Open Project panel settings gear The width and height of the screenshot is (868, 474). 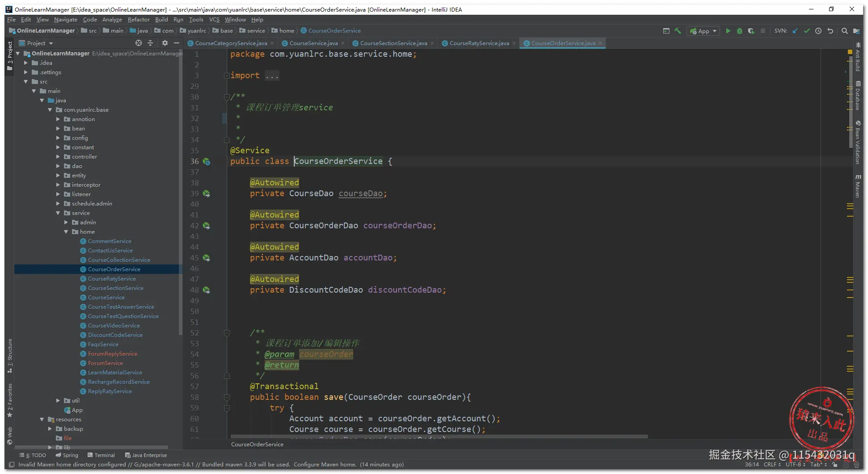(165, 43)
